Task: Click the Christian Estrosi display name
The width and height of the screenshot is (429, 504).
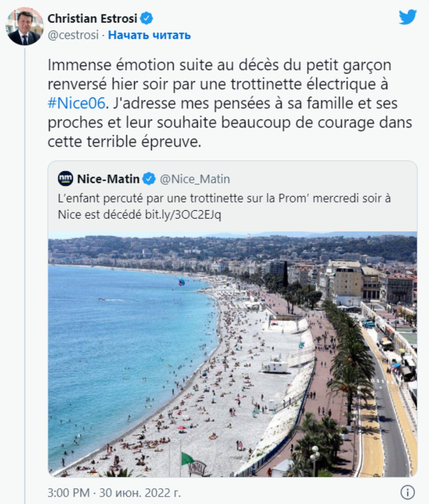Action: (x=92, y=18)
